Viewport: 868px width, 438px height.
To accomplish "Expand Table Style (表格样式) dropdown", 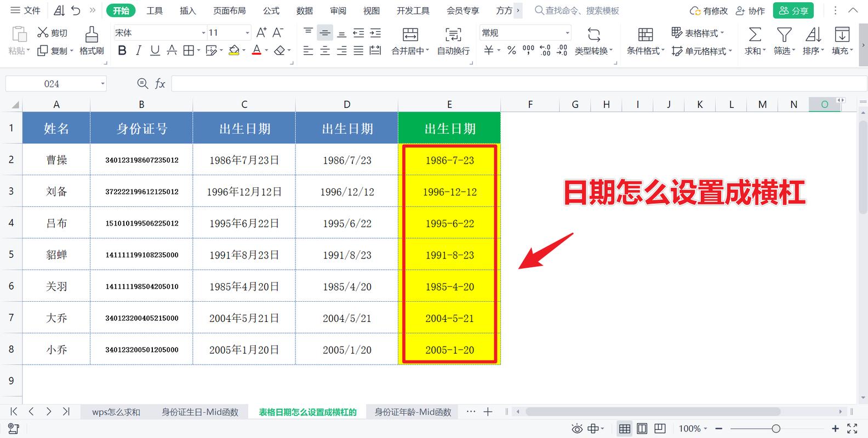I will (722, 33).
